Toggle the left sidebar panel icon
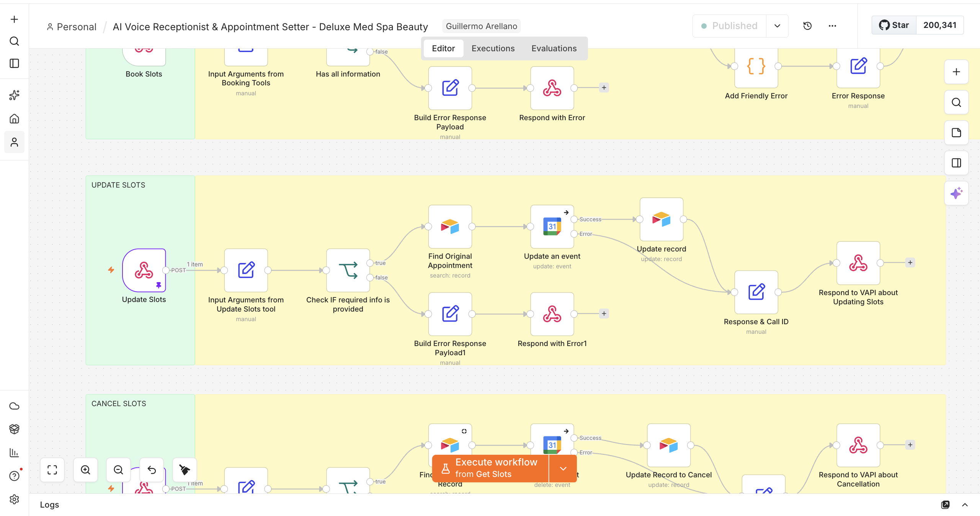This screenshot has width=980, height=516. 14,63
